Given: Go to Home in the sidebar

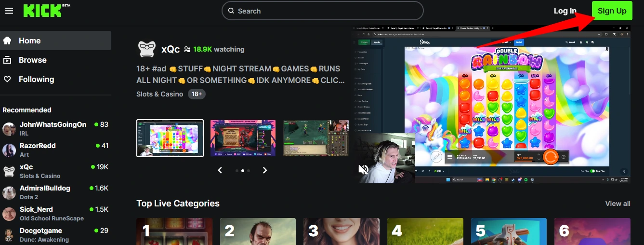Looking at the screenshot, I should pyautogui.click(x=55, y=41).
